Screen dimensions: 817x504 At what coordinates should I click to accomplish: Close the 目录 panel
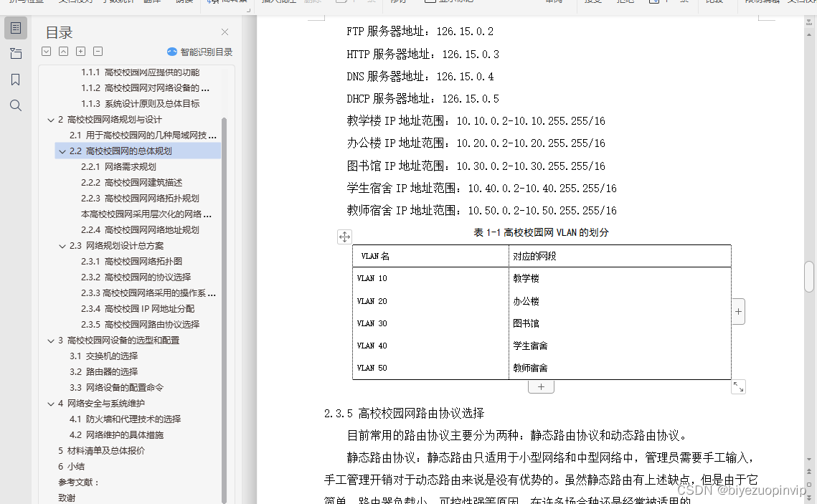pos(225,32)
